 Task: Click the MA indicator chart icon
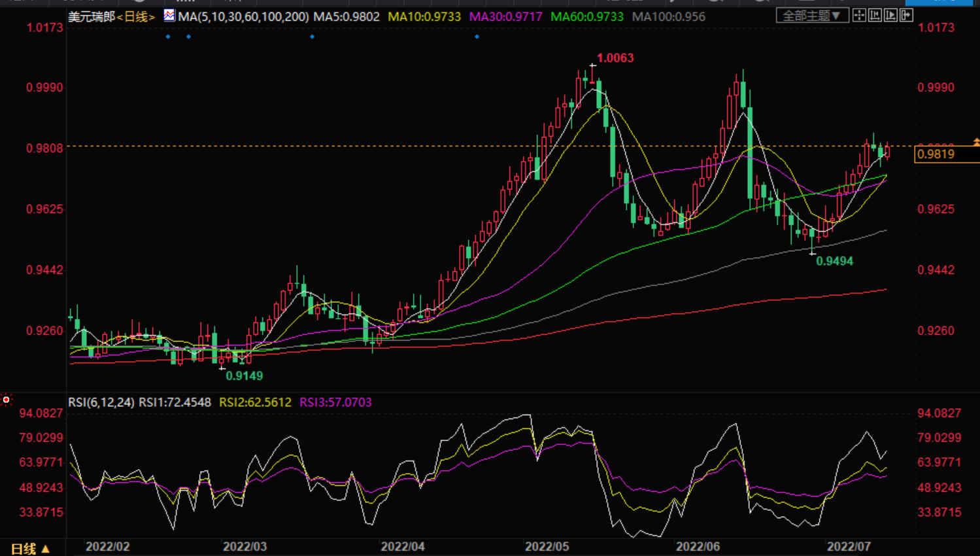(x=169, y=16)
